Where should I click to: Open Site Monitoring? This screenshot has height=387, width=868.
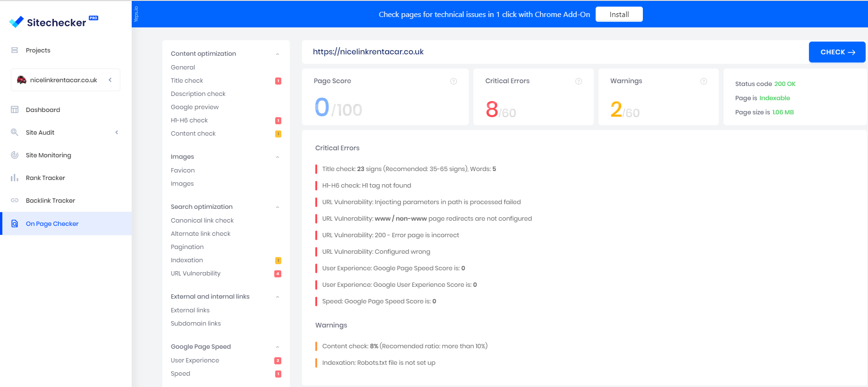coord(49,155)
